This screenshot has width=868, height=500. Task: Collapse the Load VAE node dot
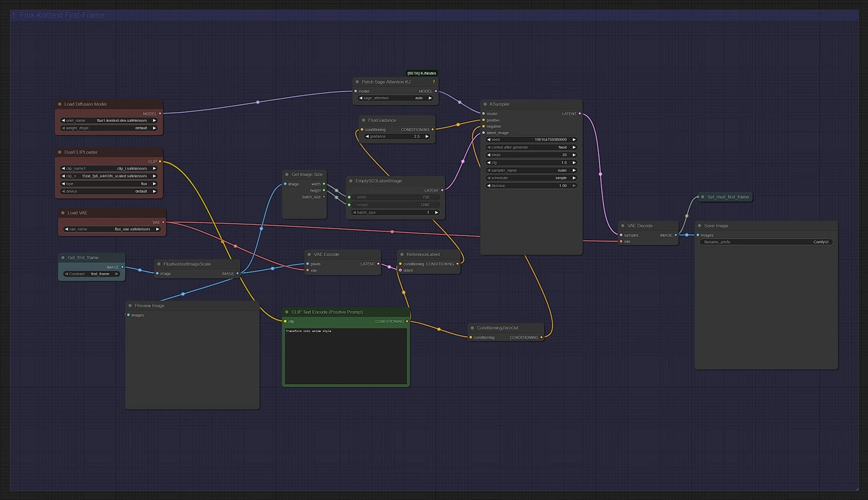pos(63,213)
